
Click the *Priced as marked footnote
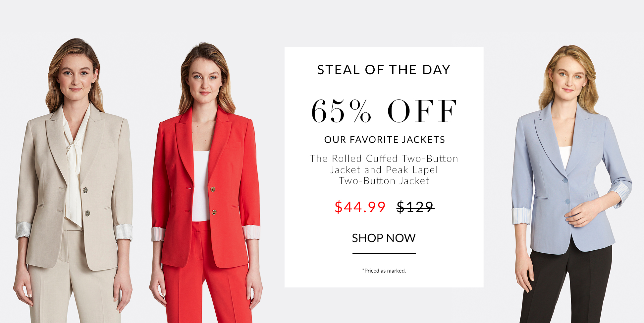click(384, 271)
